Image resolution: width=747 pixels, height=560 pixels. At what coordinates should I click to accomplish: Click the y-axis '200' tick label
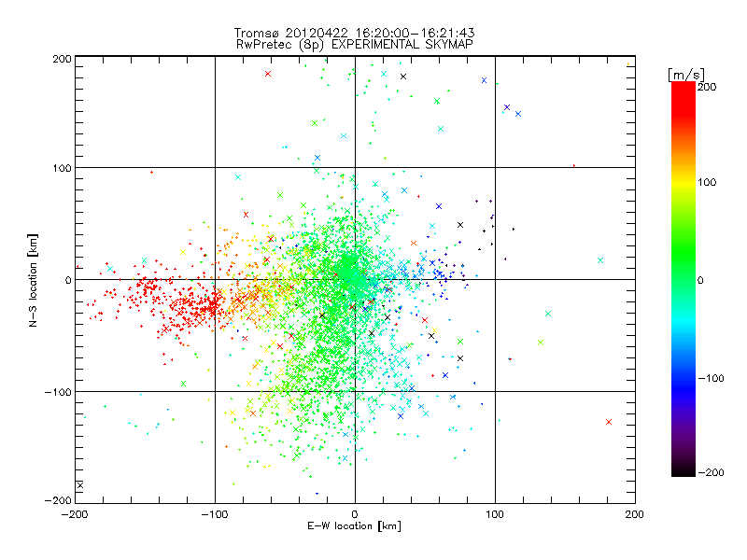coord(62,59)
